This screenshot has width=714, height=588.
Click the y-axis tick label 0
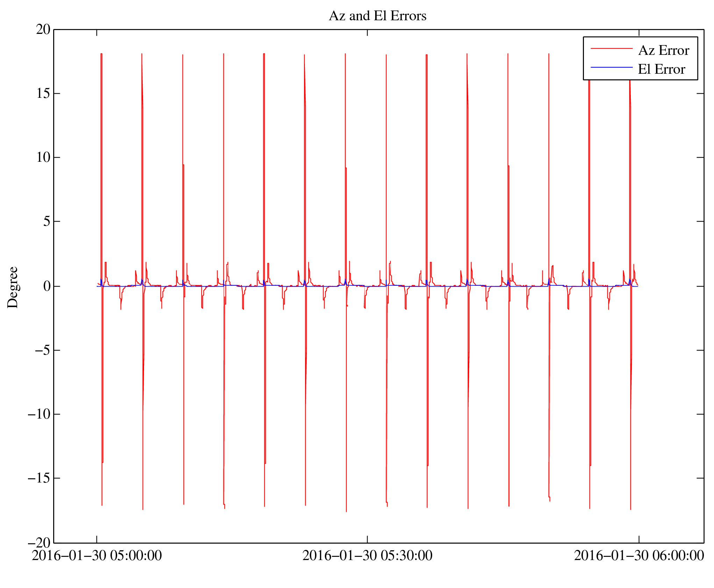pos(47,286)
